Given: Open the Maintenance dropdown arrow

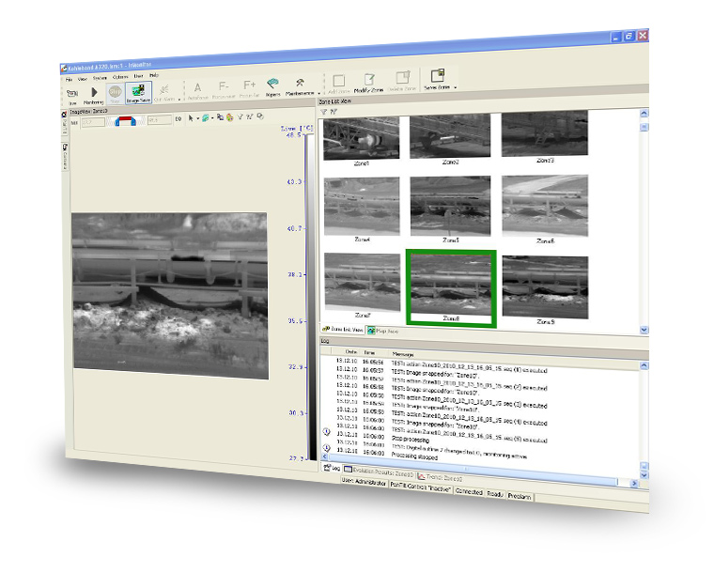Looking at the screenshot, I should pos(318,93).
